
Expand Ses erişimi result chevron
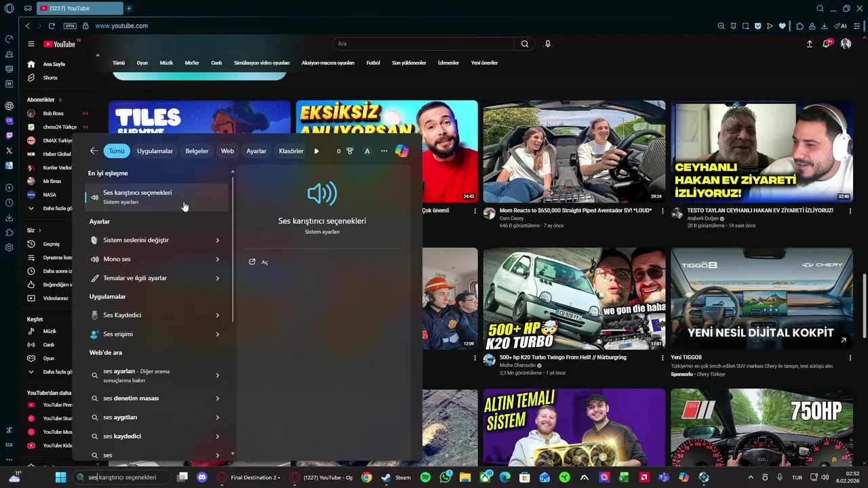pyautogui.click(x=218, y=334)
